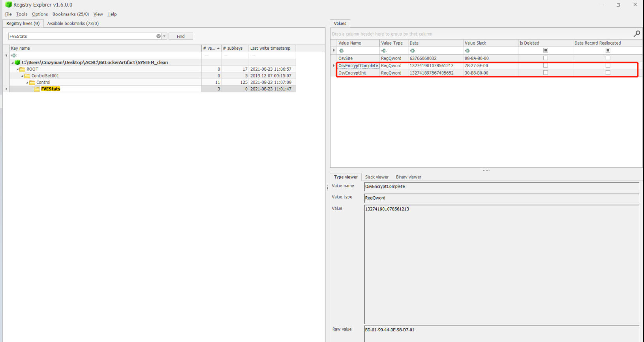Select the OsvEncryptInit value row
Viewport: 644px width, 342px height.
(487, 73)
